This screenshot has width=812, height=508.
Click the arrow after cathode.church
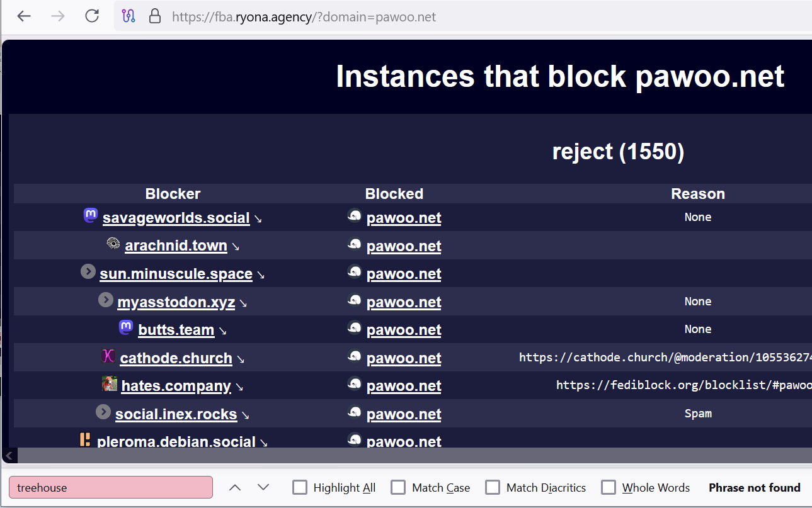click(x=240, y=360)
